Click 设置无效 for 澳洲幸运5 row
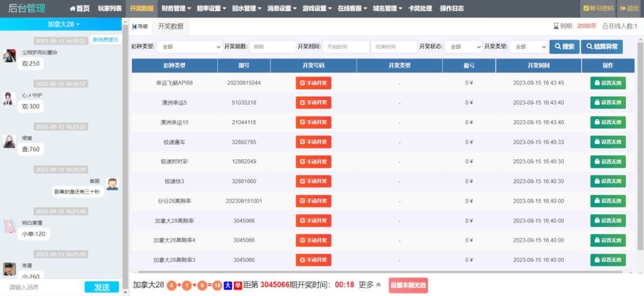Screen dimensions: 644x296 coord(608,102)
